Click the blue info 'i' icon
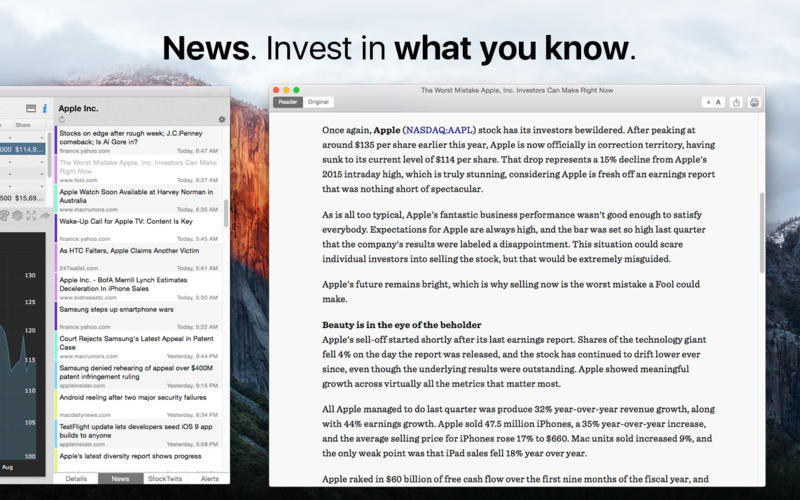This screenshot has width=800, height=500. [44, 108]
